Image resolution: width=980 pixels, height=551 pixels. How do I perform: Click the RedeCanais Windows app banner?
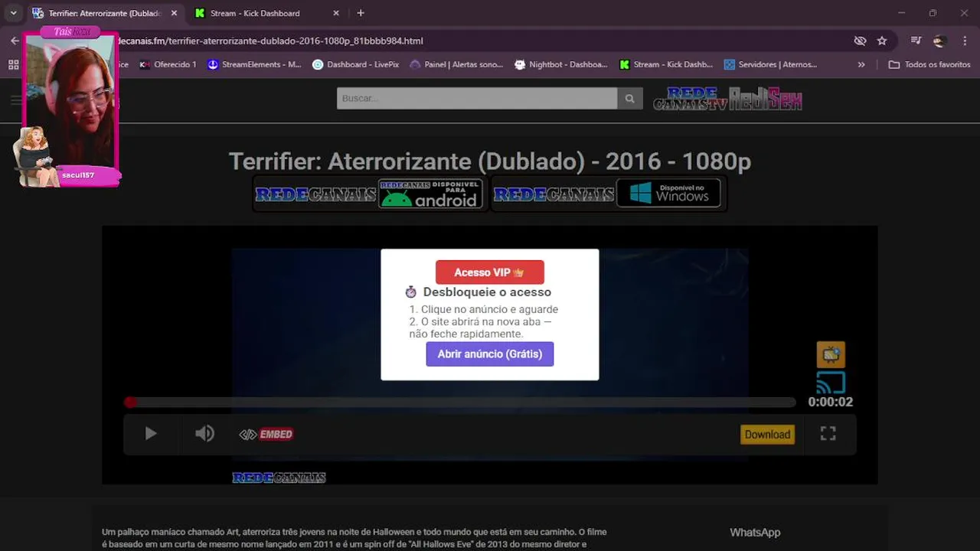tap(608, 194)
